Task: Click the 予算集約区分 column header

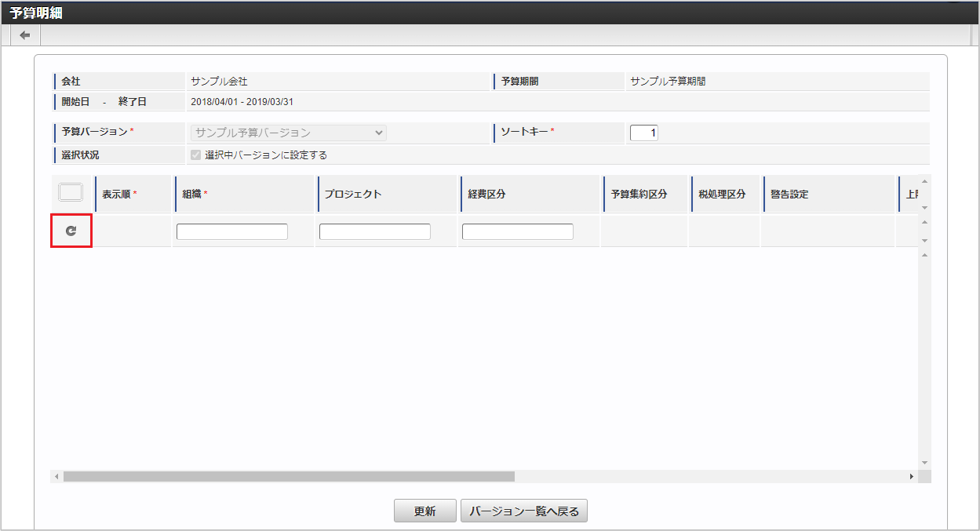Action: coord(646,194)
